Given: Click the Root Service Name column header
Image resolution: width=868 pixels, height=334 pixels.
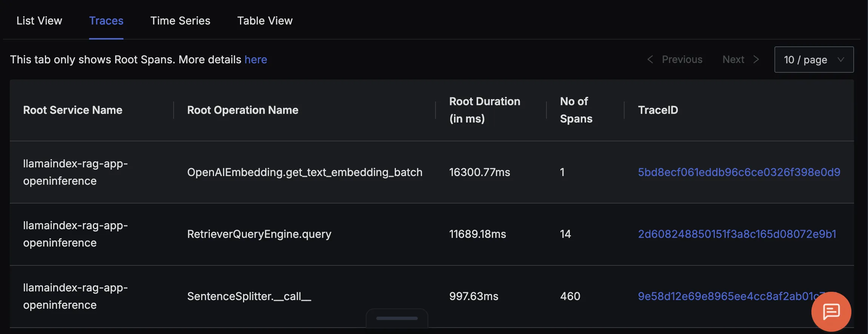Looking at the screenshot, I should tap(73, 110).
